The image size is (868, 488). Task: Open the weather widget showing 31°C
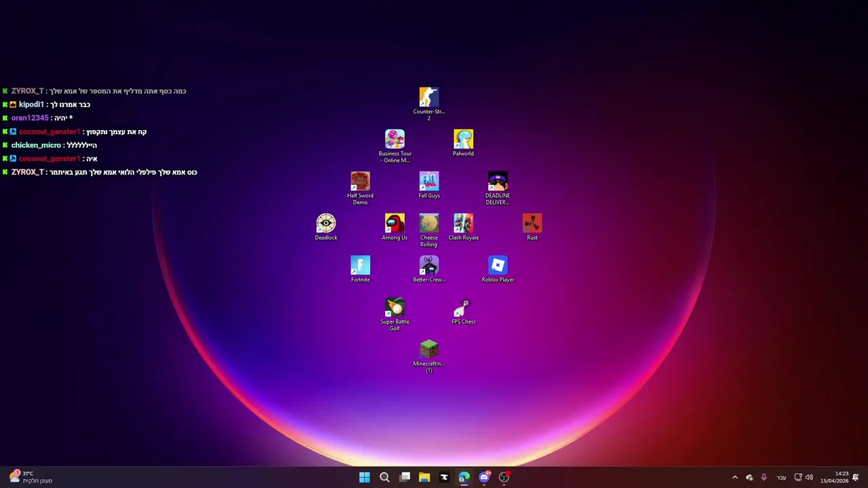31,477
